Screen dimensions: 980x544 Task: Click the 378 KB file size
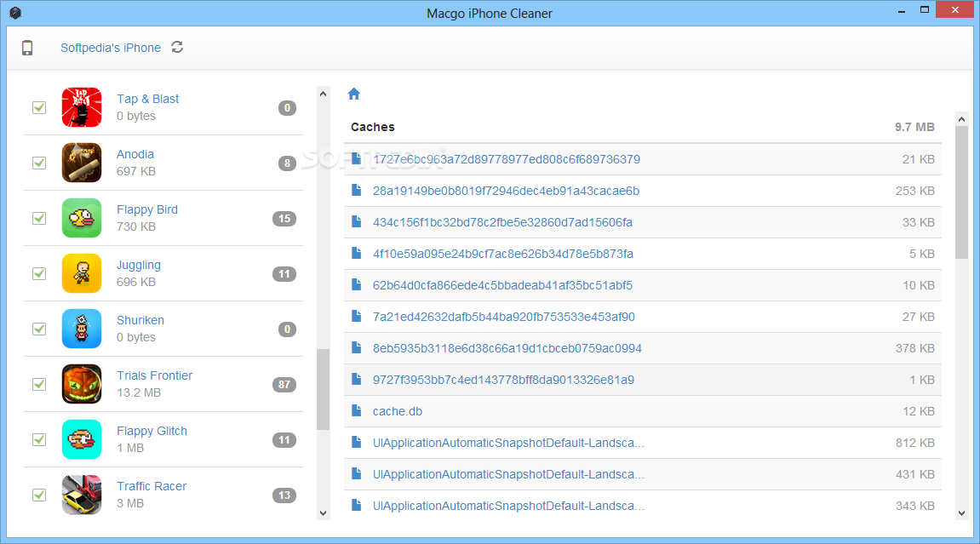coord(915,348)
